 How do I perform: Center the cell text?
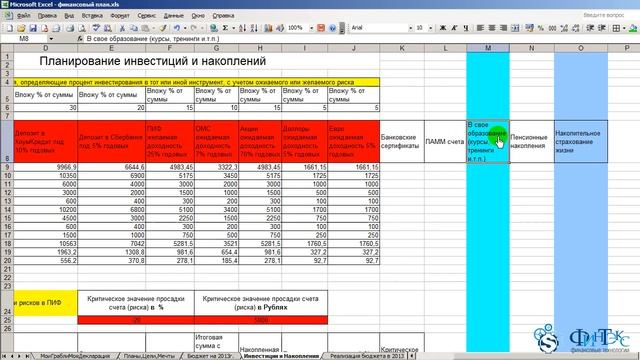point(492,28)
